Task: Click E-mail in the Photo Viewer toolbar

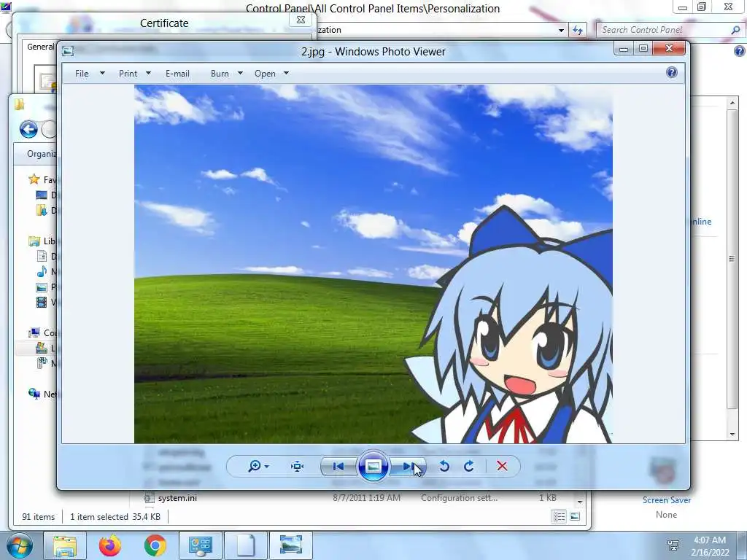Action: click(177, 74)
